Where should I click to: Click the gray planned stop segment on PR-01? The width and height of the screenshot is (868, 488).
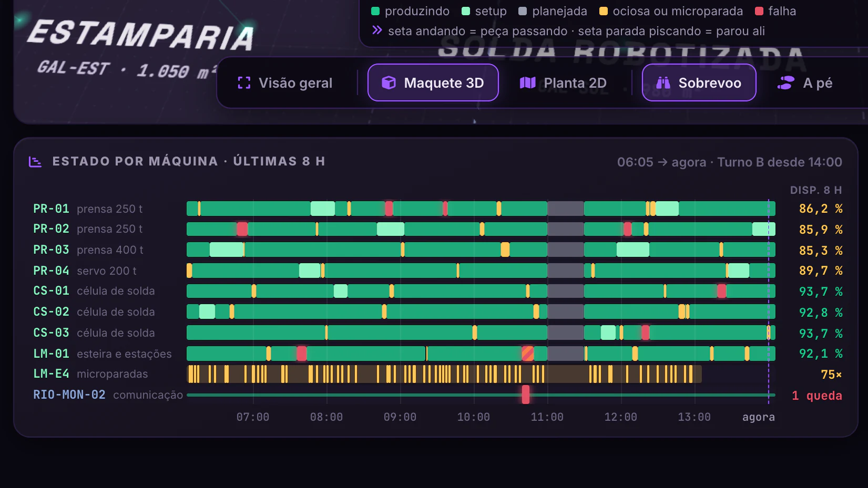[566, 209]
